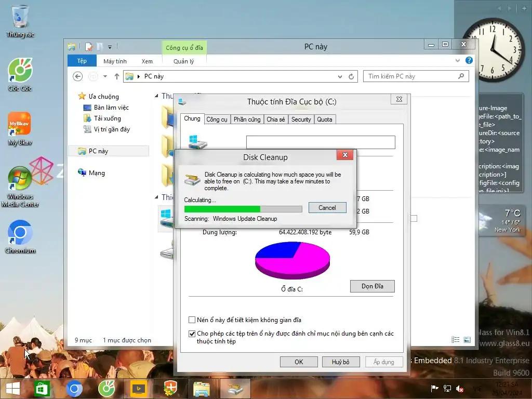Click Huỷ bỏ in drive properties
The image size is (532, 399).
tap(341, 362)
